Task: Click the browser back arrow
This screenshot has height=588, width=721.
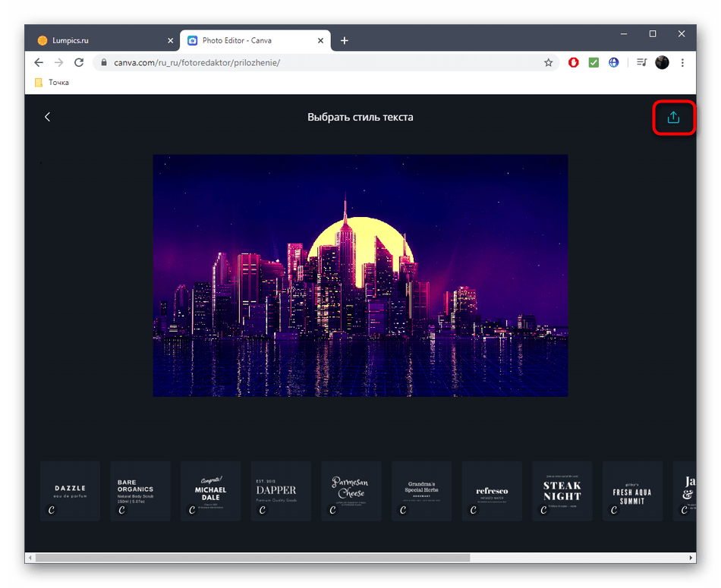Action: tap(39, 62)
